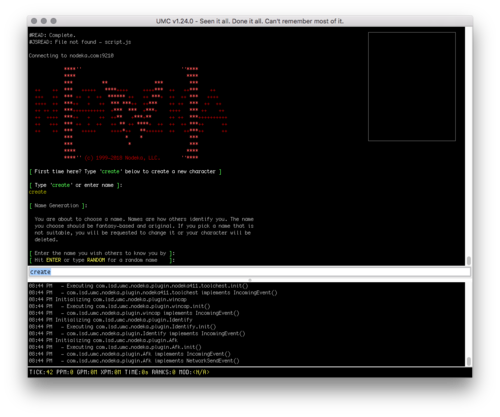The width and height of the screenshot is (500, 417).
Task: Click the 'Connecting to nodeka.com:9210' line
Action: pyautogui.click(x=71, y=56)
